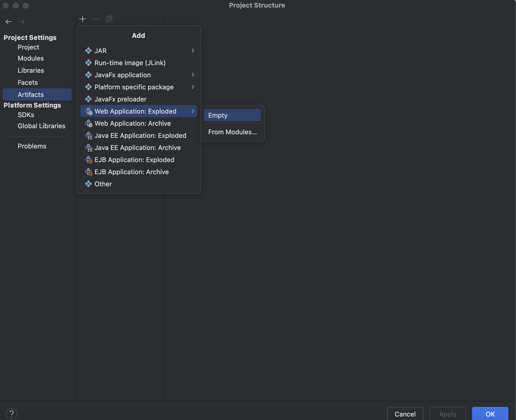Screen dimensions: 516x420
Task: Click the EJB Application: Archive icon
Action: click(88, 172)
